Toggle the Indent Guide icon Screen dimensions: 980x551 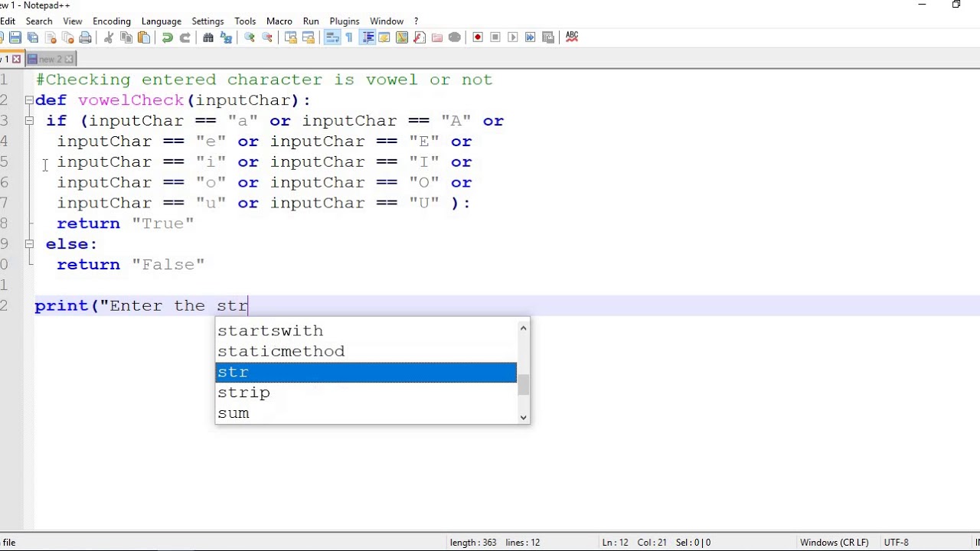367,37
